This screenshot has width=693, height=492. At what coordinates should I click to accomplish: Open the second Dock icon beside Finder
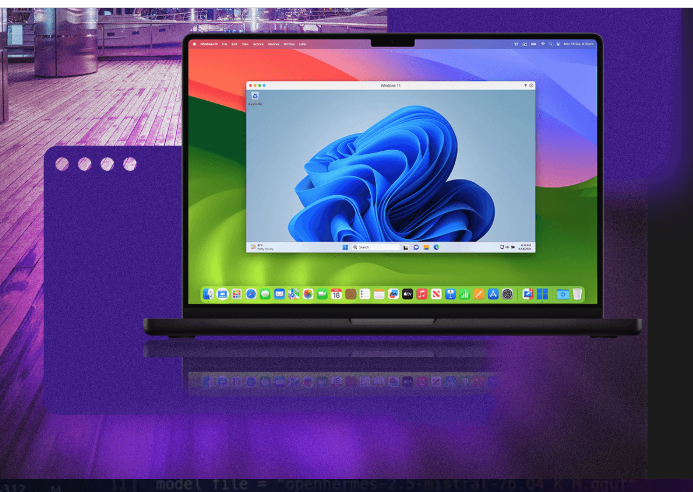click(222, 294)
